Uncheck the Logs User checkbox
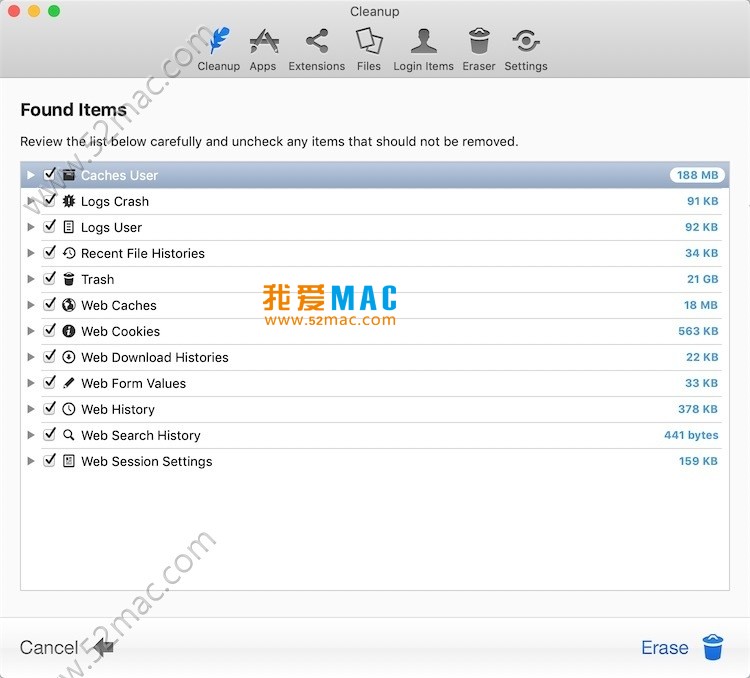 tap(50, 226)
